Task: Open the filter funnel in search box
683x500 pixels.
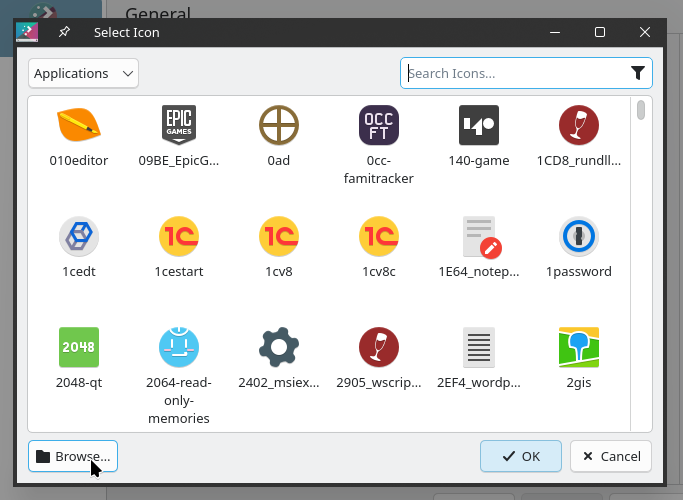Action: pos(638,73)
